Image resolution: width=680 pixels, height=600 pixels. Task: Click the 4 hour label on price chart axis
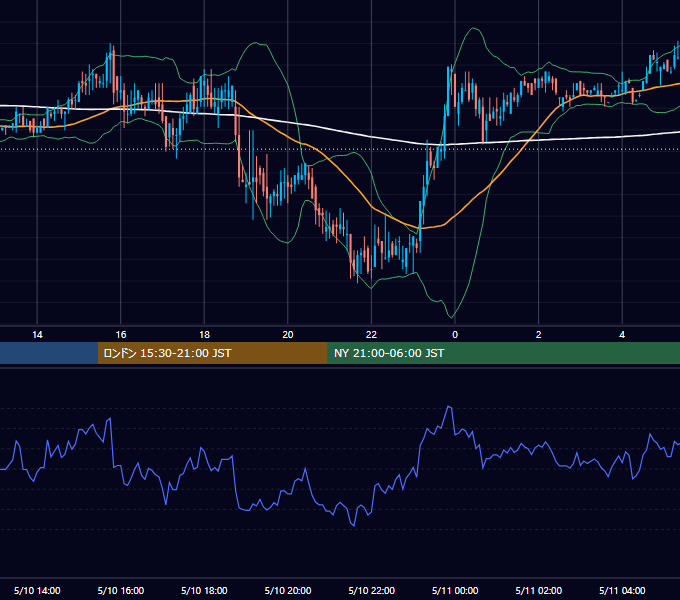click(622, 335)
